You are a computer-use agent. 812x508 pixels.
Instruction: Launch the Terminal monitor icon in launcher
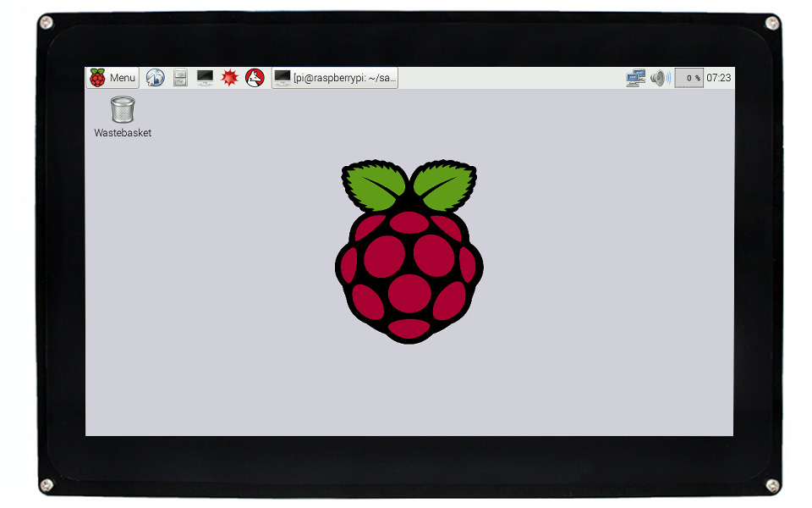205,78
